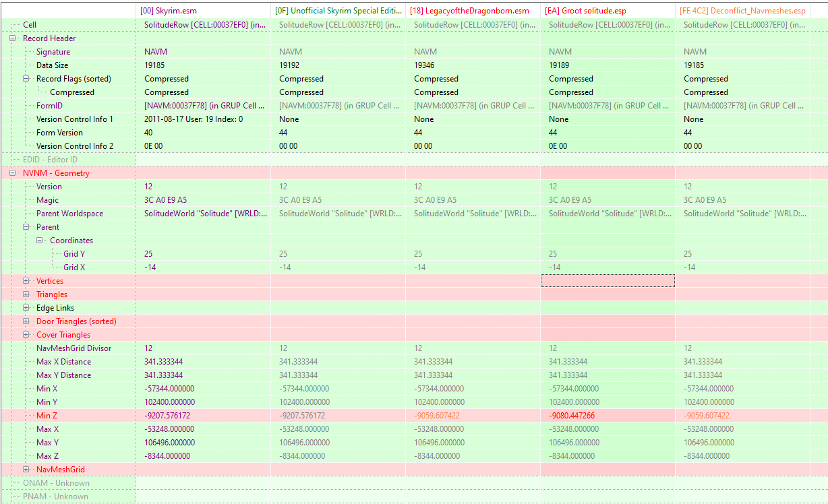Select the Groot solitude.esp column header
828x504 pixels.
pyautogui.click(x=608, y=11)
